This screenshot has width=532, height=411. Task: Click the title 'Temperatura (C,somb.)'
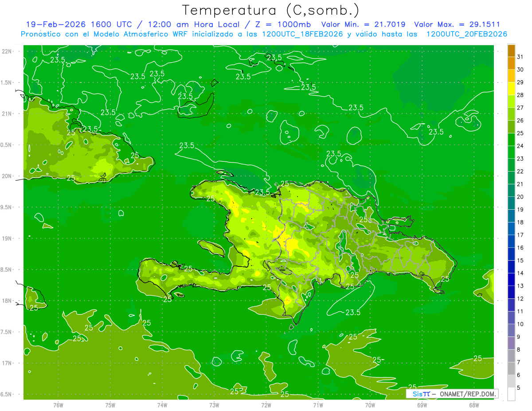click(271, 10)
